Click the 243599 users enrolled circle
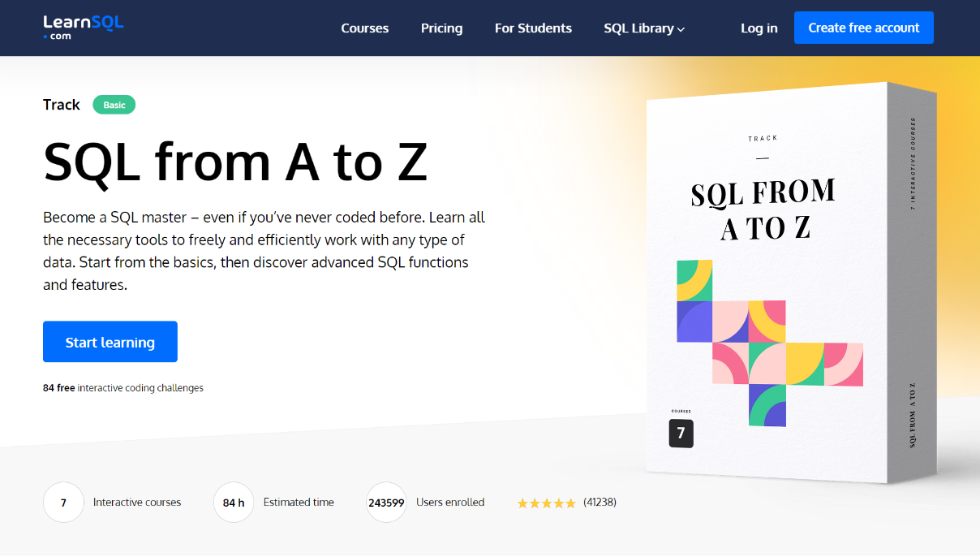 [386, 503]
